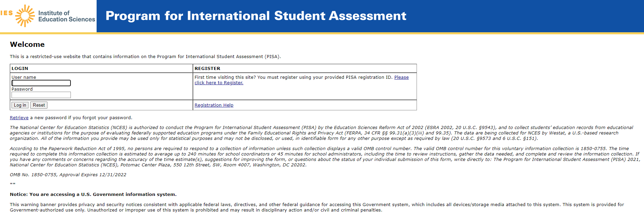Click the Institute of Education Sciences logo text
The image size is (644, 219).
66,16
